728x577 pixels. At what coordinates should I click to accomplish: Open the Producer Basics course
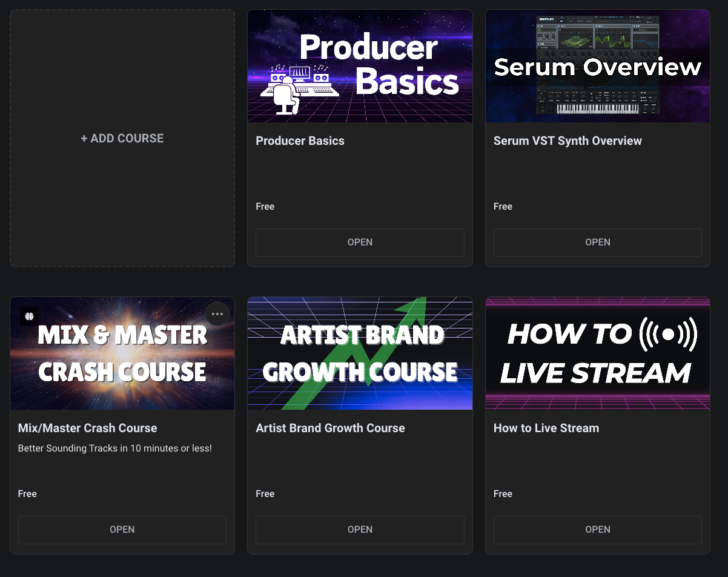[360, 242]
